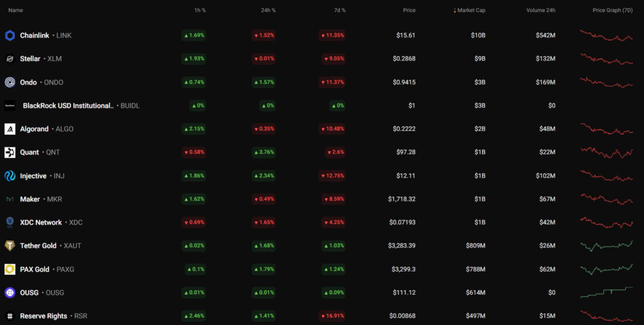The height and width of the screenshot is (325, 644).
Task: Click the Tether Gold logo icon
Action: pyautogui.click(x=10, y=246)
